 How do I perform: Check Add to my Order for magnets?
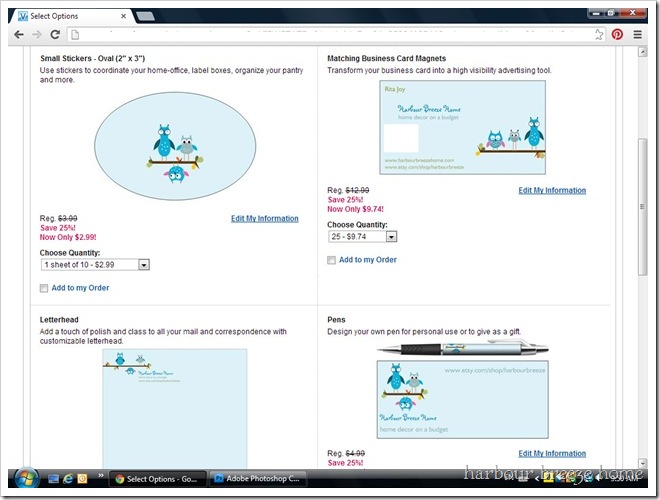pyautogui.click(x=331, y=260)
